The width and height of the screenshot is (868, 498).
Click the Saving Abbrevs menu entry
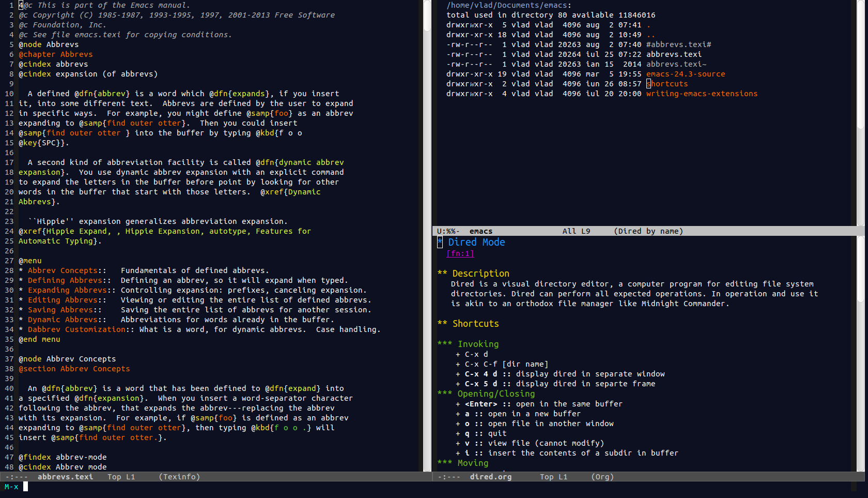pyautogui.click(x=60, y=310)
